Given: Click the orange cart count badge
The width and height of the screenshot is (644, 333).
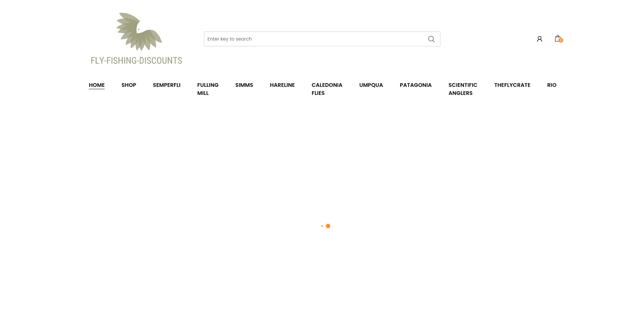Looking at the screenshot, I should pyautogui.click(x=561, y=41).
